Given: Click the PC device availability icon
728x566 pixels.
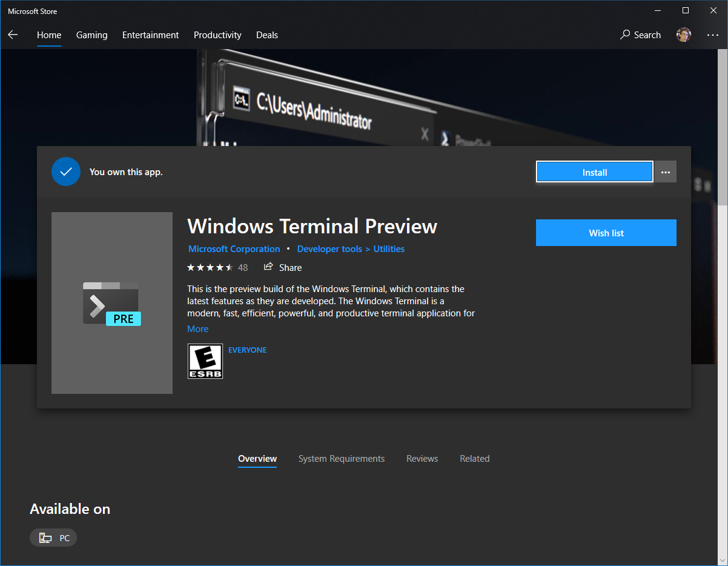Looking at the screenshot, I should pos(45,538).
